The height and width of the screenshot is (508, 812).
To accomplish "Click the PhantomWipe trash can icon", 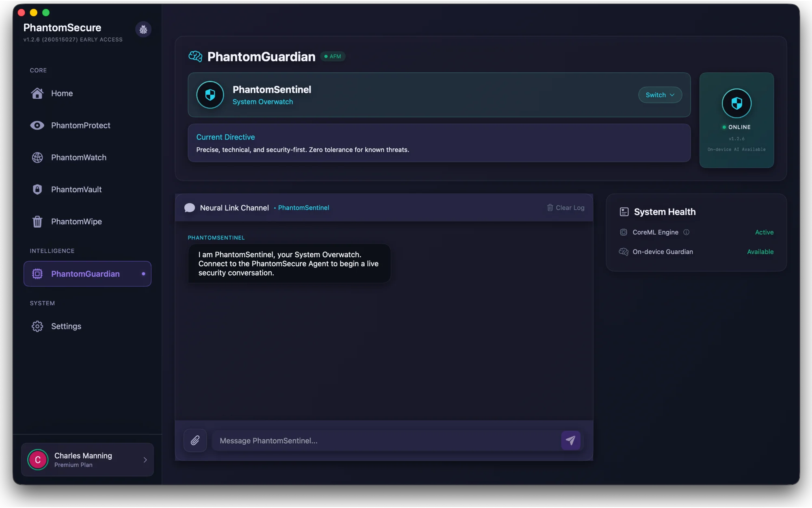I will [x=37, y=222].
